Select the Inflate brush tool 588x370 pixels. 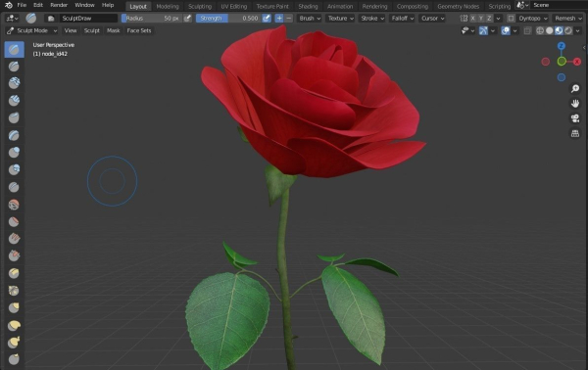tap(14, 153)
